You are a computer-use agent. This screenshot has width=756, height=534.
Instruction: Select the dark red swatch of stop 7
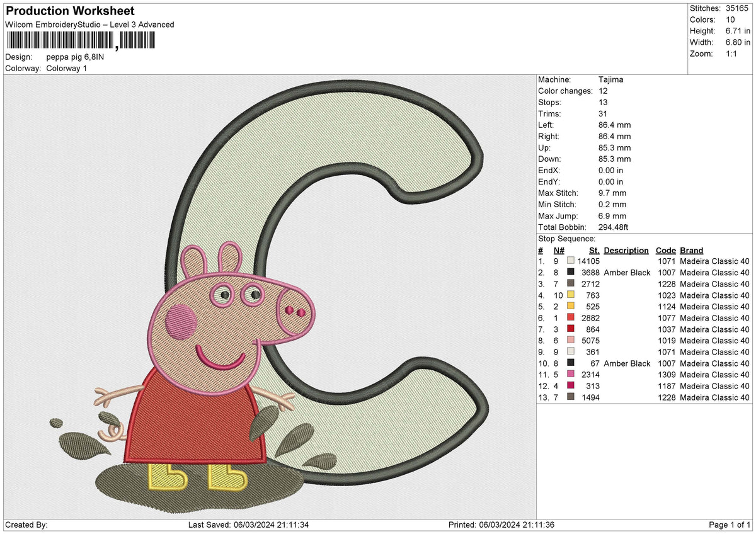pos(571,329)
